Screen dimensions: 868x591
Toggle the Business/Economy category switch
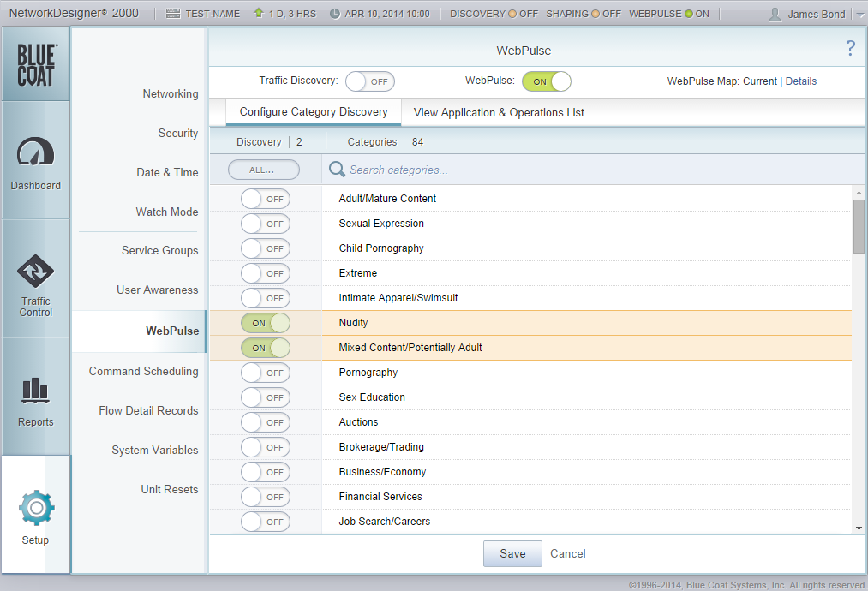[x=265, y=473]
